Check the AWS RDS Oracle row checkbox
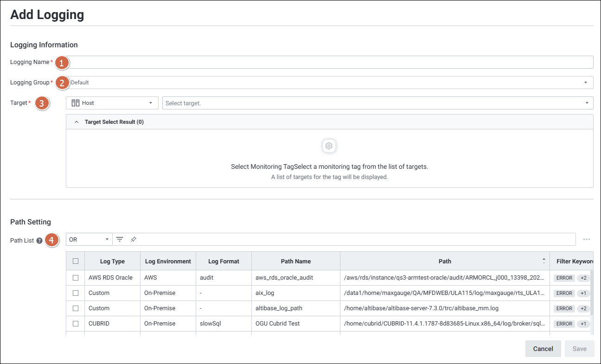 [76, 278]
